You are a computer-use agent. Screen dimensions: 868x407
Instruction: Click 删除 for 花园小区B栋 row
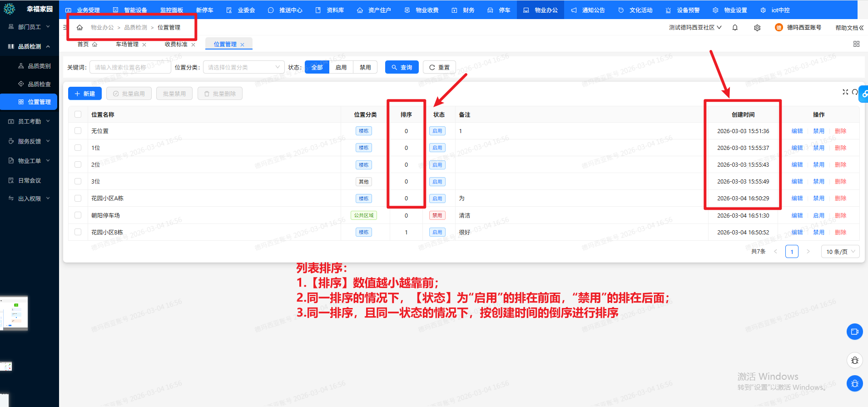pos(841,232)
